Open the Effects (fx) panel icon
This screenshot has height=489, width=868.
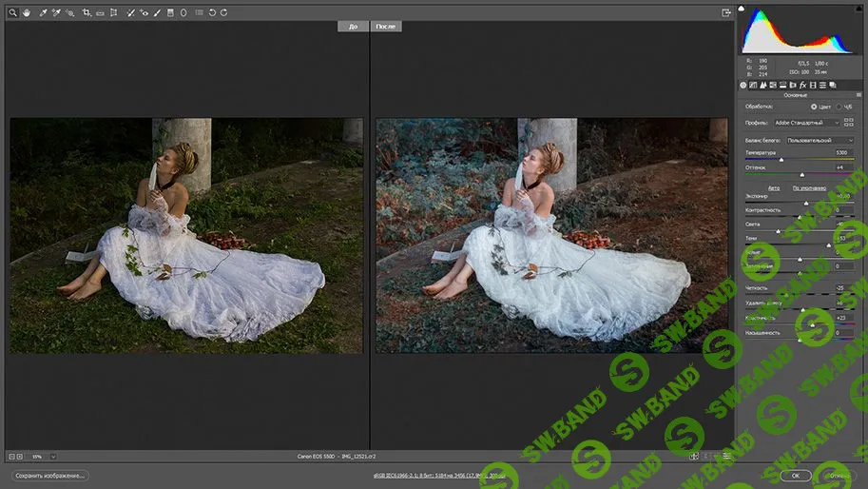(802, 85)
